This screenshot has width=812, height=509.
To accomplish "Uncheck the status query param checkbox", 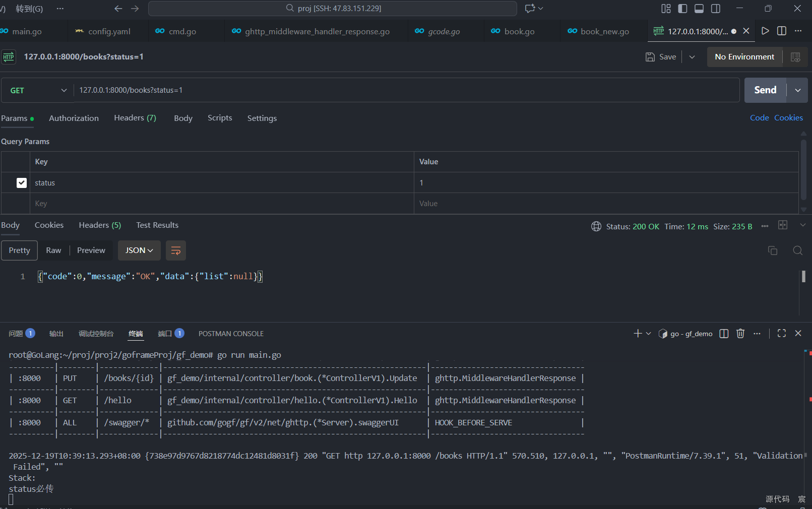I will (22, 183).
